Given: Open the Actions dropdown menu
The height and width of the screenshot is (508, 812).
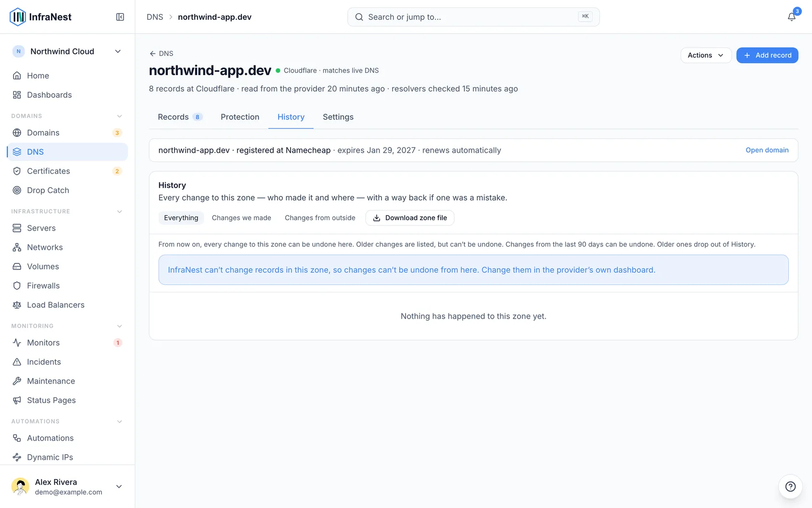Looking at the screenshot, I should click(x=706, y=55).
